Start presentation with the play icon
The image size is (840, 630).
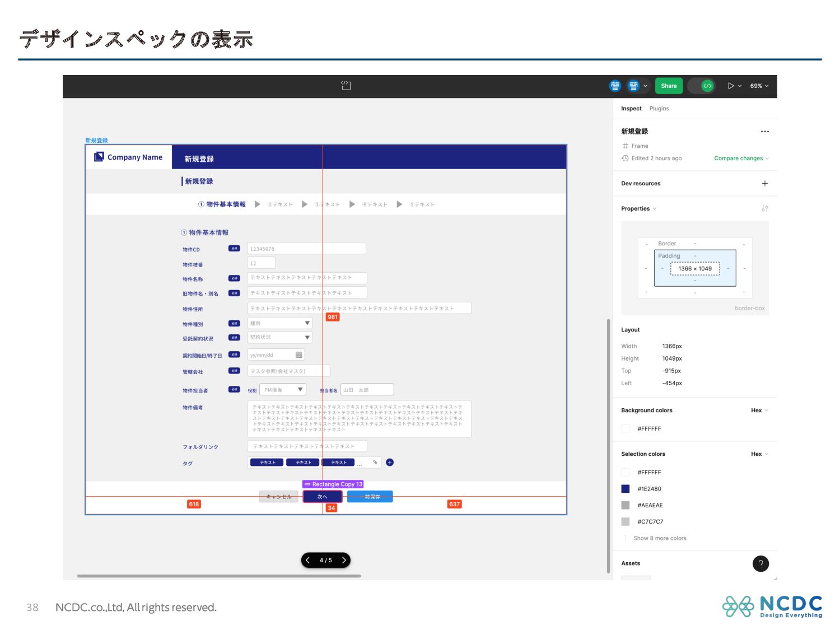(x=731, y=86)
